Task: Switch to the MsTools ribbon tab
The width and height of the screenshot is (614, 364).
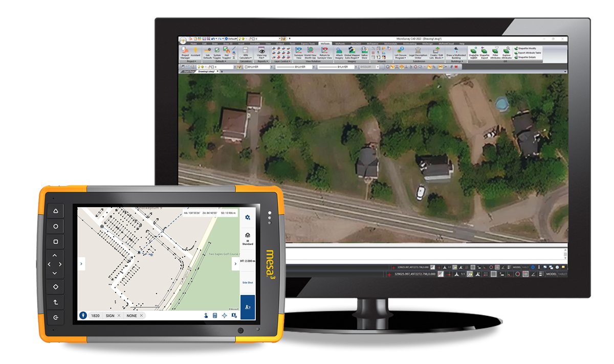Action: [x=325, y=44]
